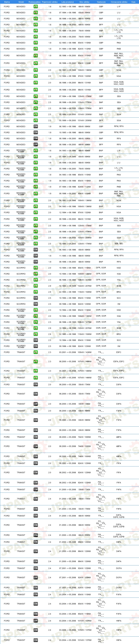
Task: Click petrol icon in Mondeo GBP RKB row
Action: tap(36, 49)
